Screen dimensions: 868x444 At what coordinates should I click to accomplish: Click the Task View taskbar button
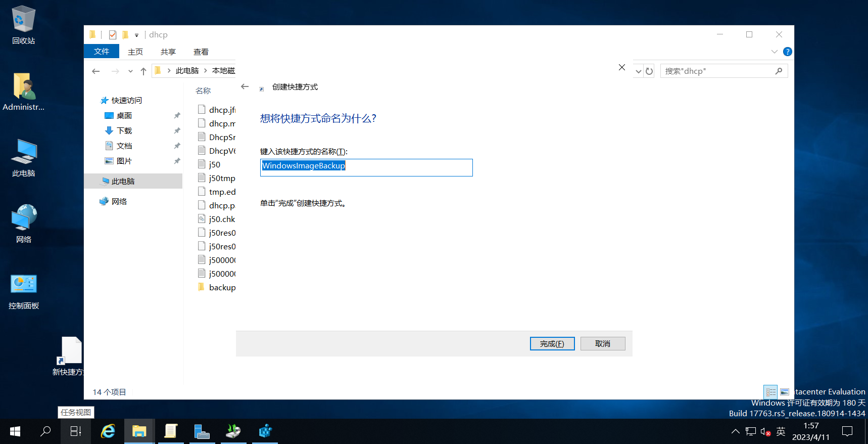75,431
